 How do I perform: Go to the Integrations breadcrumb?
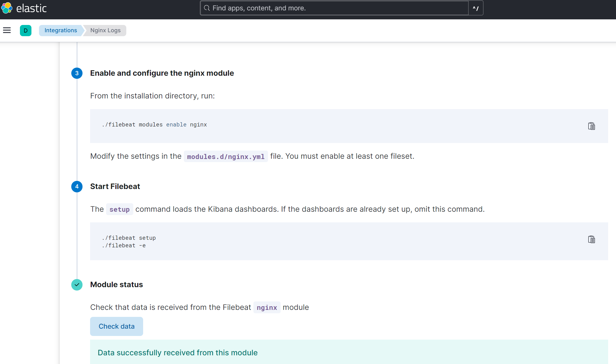61,30
